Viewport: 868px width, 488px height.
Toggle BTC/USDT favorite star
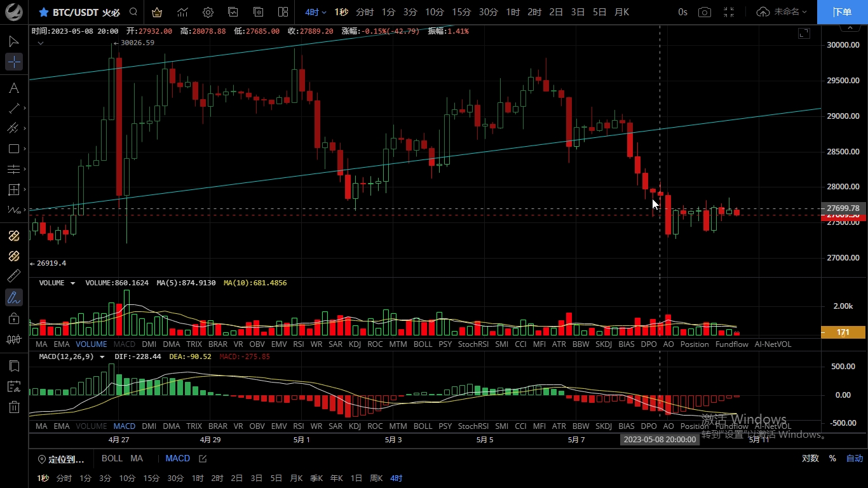pos(43,12)
